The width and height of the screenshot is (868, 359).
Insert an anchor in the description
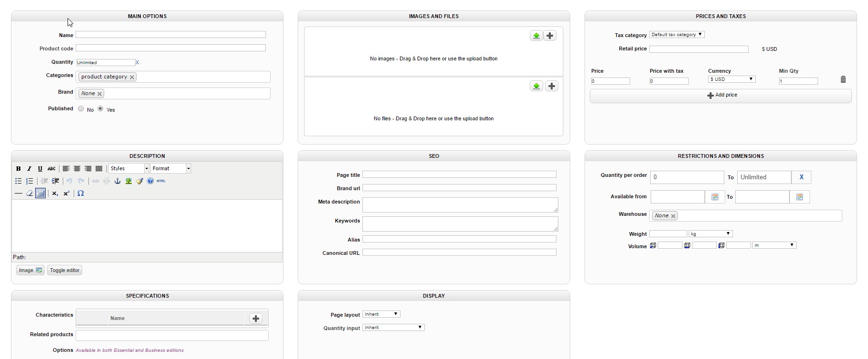[117, 181]
